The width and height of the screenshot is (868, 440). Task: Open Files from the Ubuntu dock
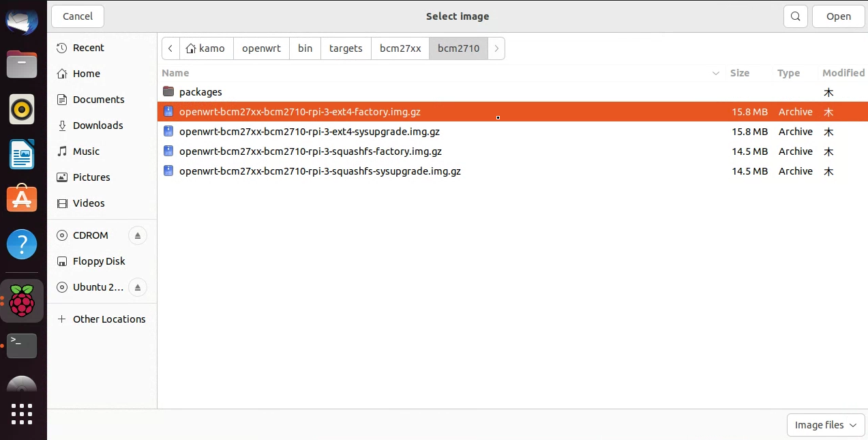pyautogui.click(x=22, y=65)
